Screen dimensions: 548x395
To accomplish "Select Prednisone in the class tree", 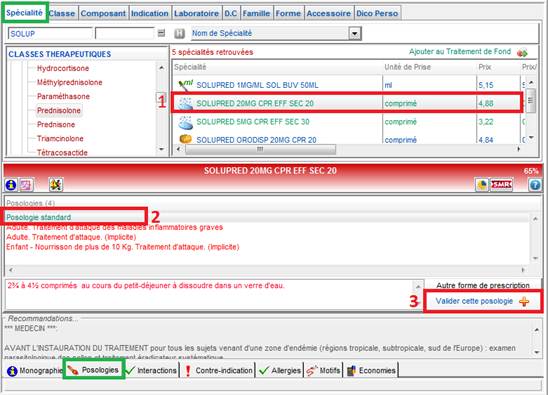I will 56,124.
